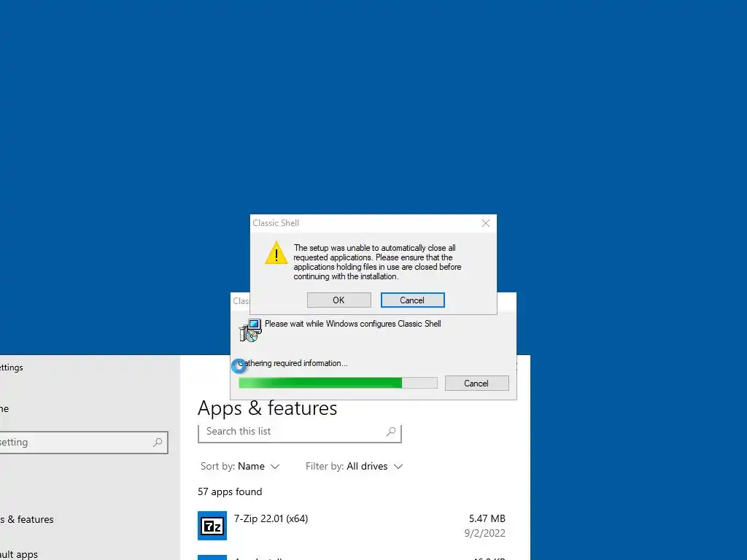
Task: Click the Apps & features heading
Action: [x=267, y=408]
